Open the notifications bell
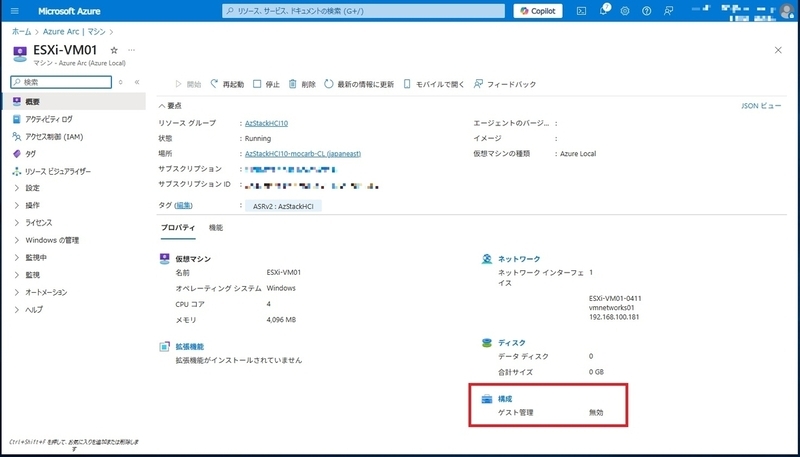The image size is (800, 457). [604, 11]
